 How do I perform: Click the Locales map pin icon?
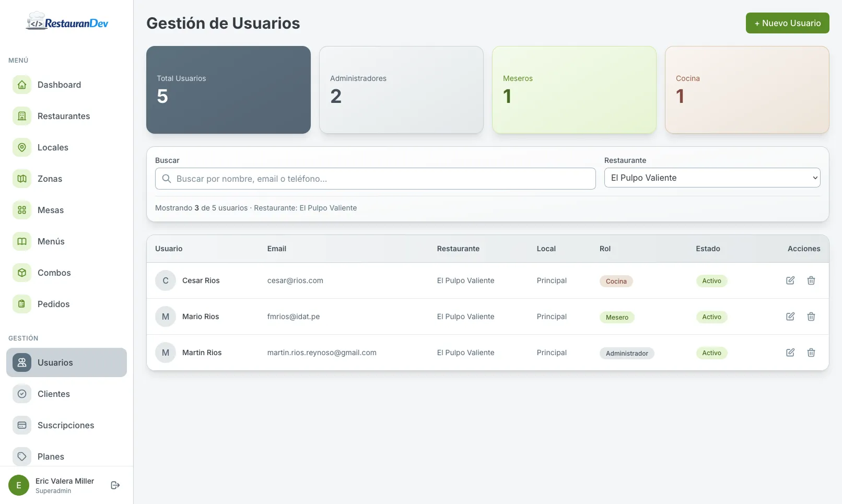coord(22,147)
